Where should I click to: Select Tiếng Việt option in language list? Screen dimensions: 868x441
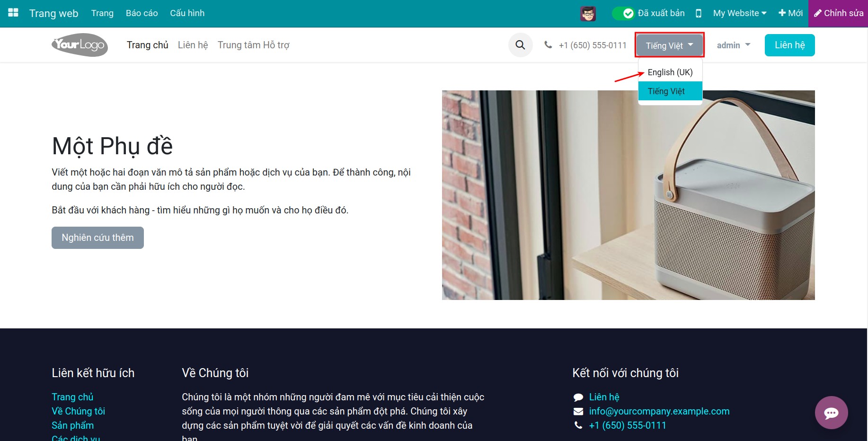tap(670, 91)
